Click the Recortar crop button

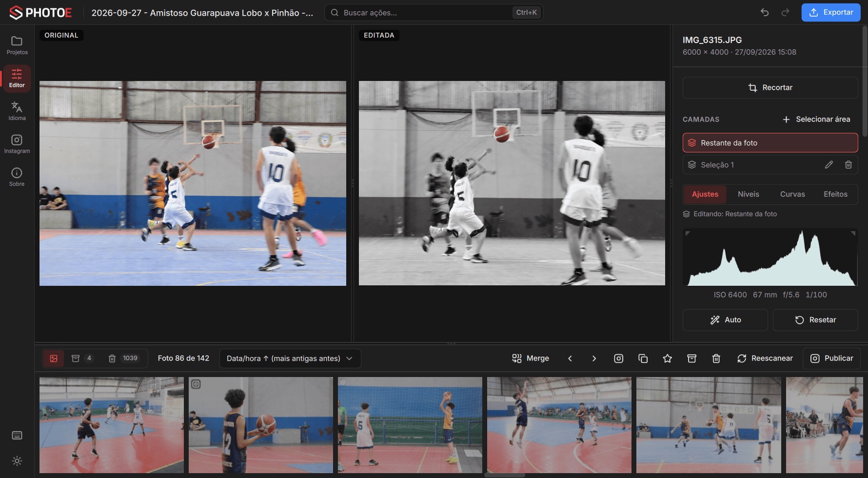coord(770,88)
